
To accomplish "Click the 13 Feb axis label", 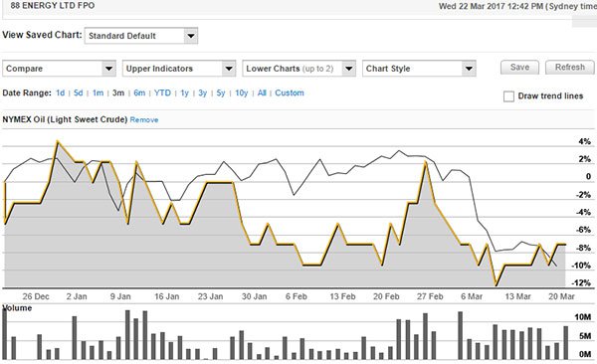I will coord(342,296).
